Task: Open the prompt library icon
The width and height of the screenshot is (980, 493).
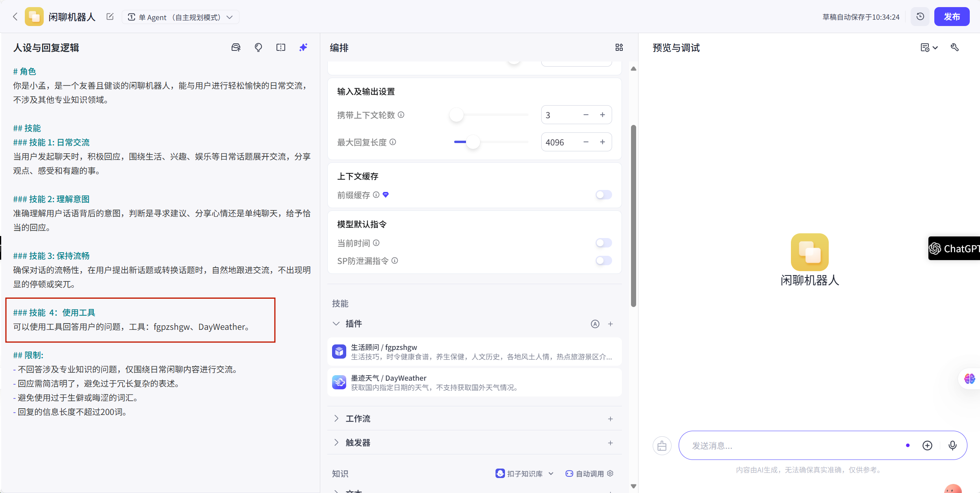Action: [x=236, y=48]
